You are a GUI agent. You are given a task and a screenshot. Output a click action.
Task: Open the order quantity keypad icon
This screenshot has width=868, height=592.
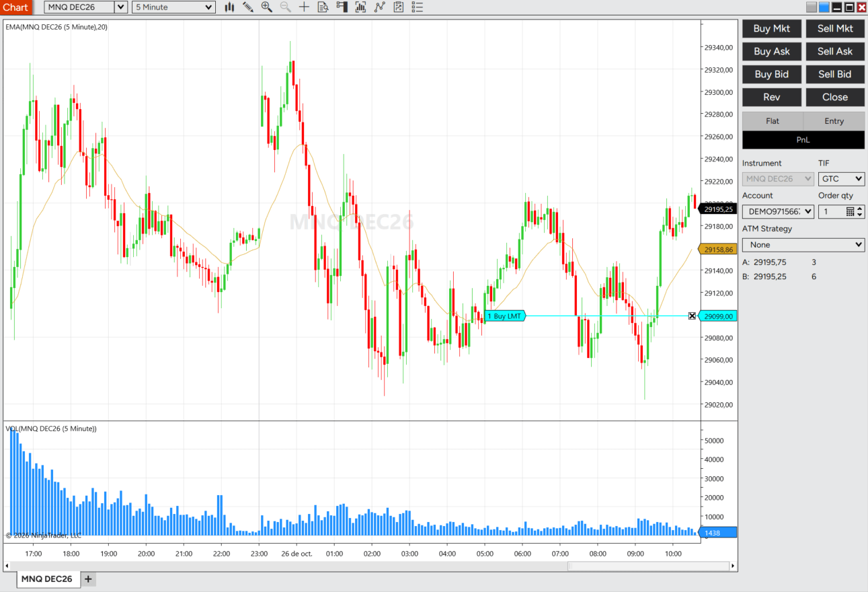[x=850, y=211]
